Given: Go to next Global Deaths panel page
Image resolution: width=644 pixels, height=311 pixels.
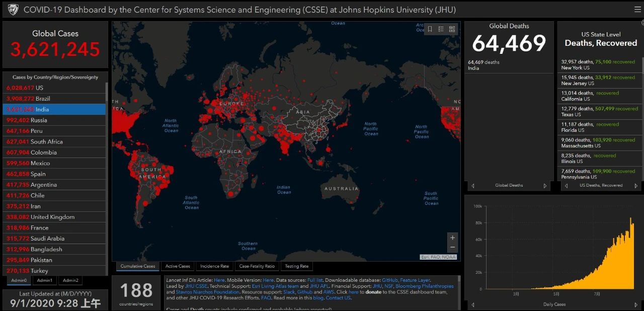Looking at the screenshot, I should tap(545, 186).
